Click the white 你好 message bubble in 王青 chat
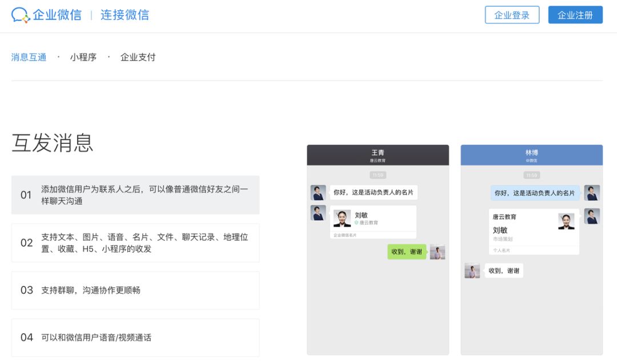The width and height of the screenshot is (617, 364). click(x=374, y=192)
